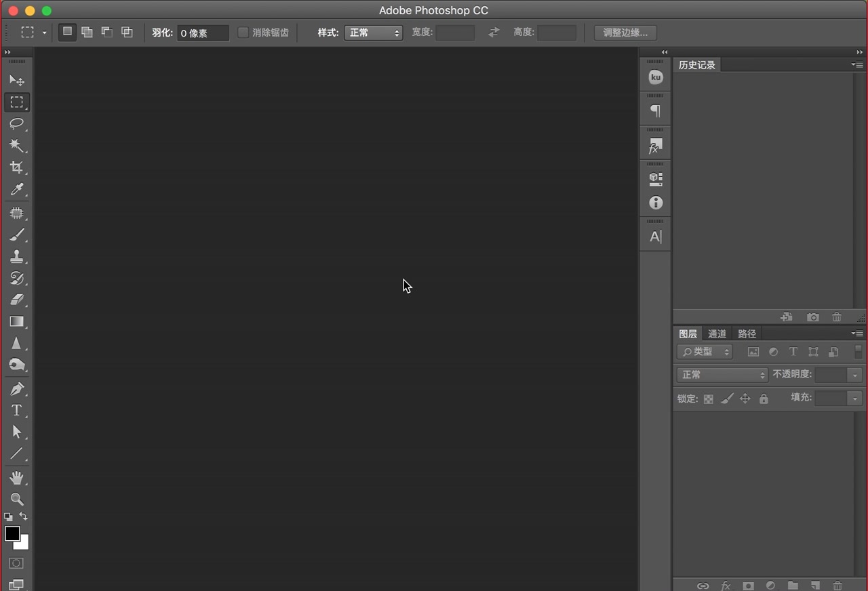Open the 填充 dropdown arrow
This screenshot has width=868, height=591.
[855, 399]
